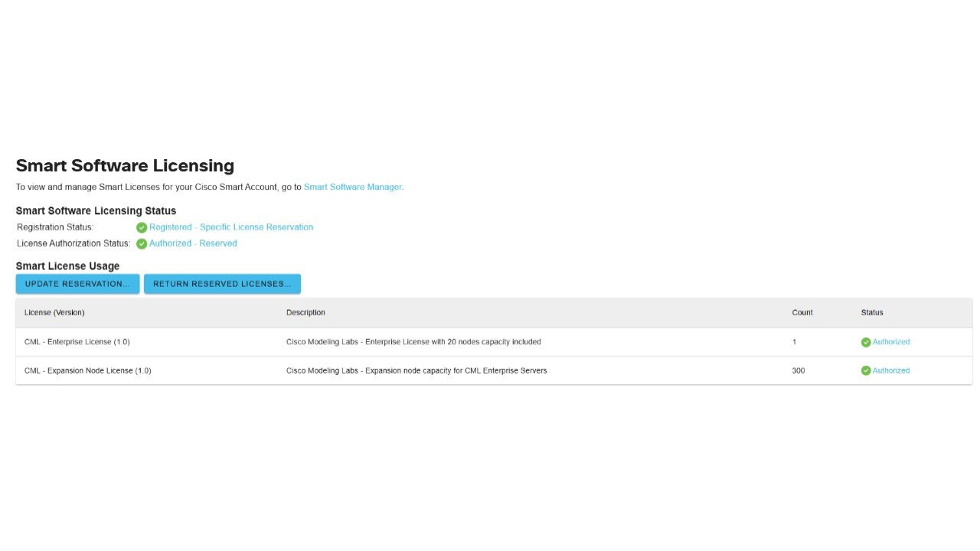Select the CML - Expansion Node License (1.0) cell

(87, 370)
